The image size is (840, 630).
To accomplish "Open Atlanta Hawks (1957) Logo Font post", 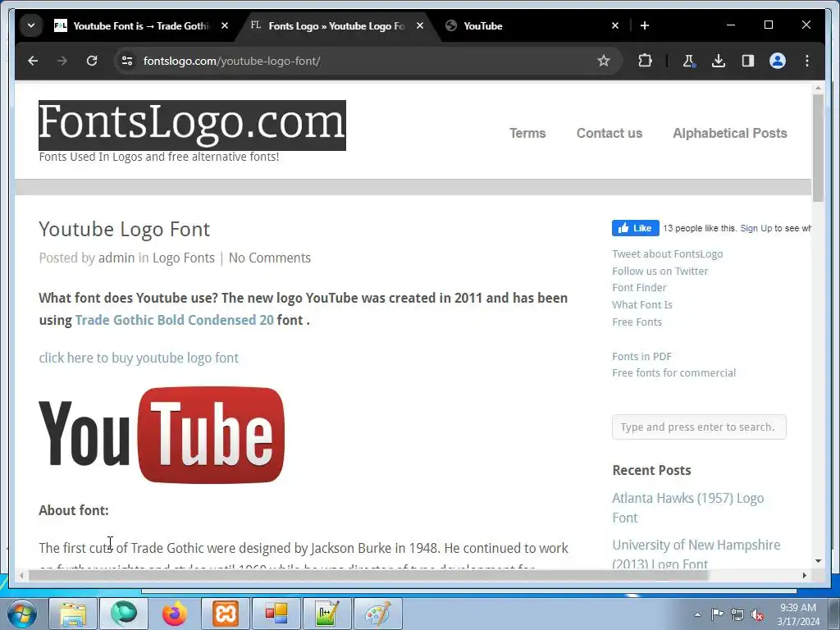I will tap(688, 508).
